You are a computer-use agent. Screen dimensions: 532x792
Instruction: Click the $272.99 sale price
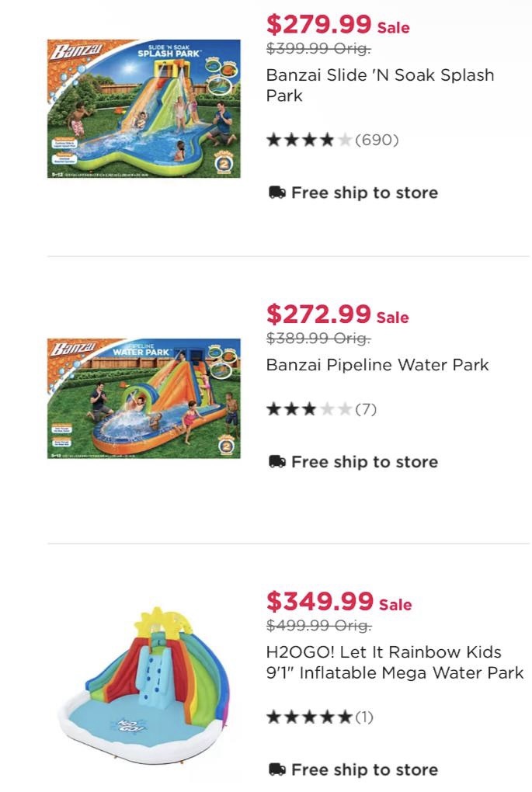click(x=318, y=314)
